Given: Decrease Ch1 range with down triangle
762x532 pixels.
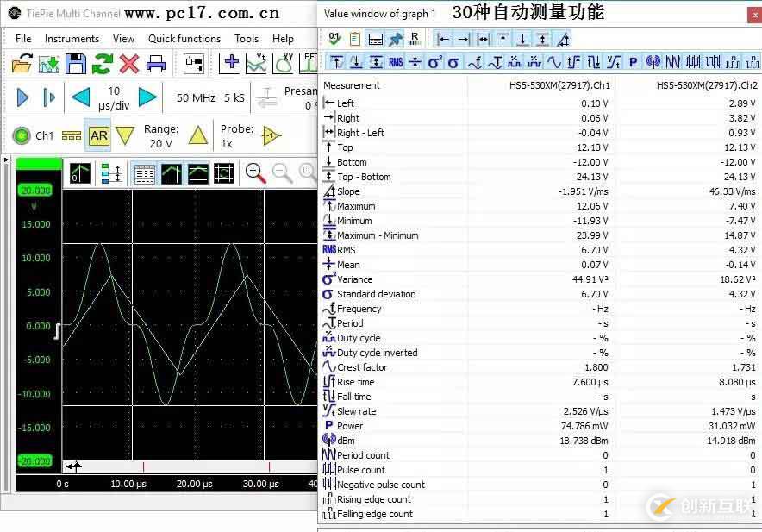Looking at the screenshot, I should tap(125, 135).
